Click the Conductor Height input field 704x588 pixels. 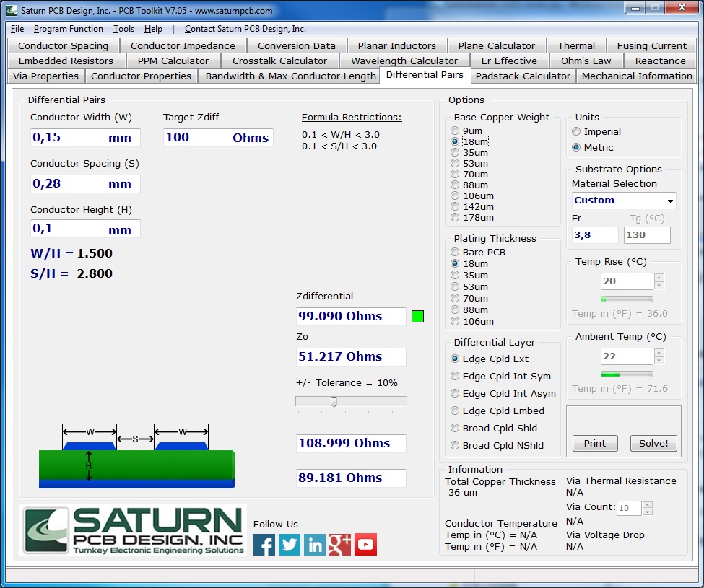[85, 229]
